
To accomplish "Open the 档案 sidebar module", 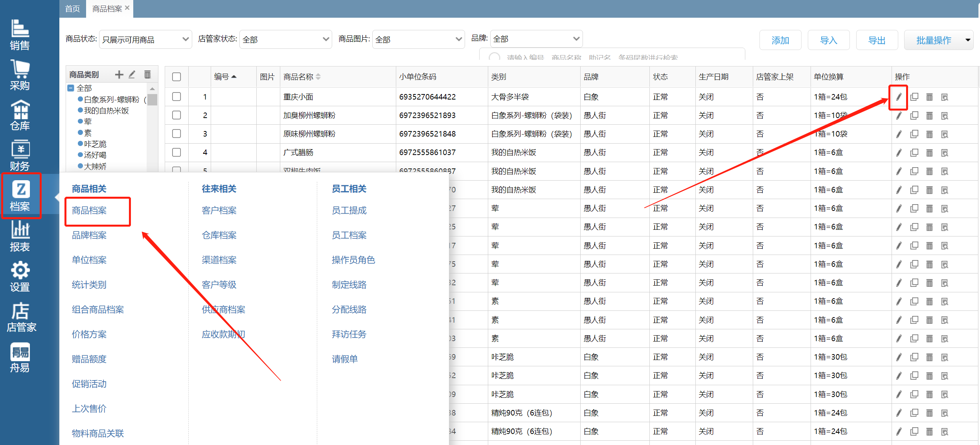I will [x=20, y=196].
